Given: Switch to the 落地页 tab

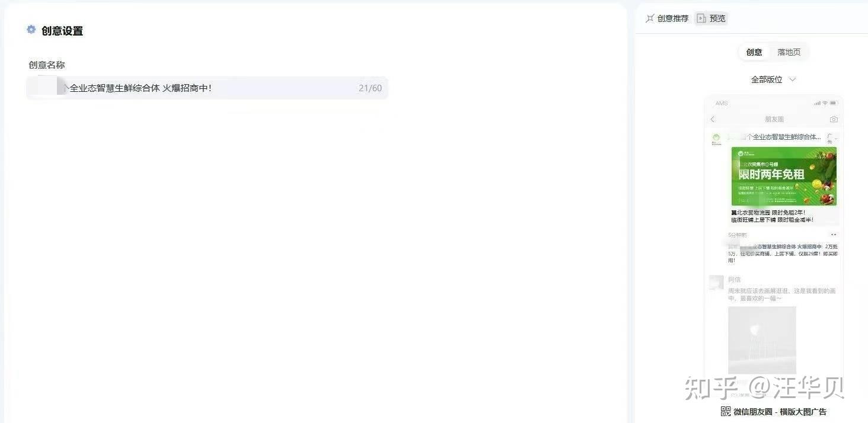Looking at the screenshot, I should (789, 52).
